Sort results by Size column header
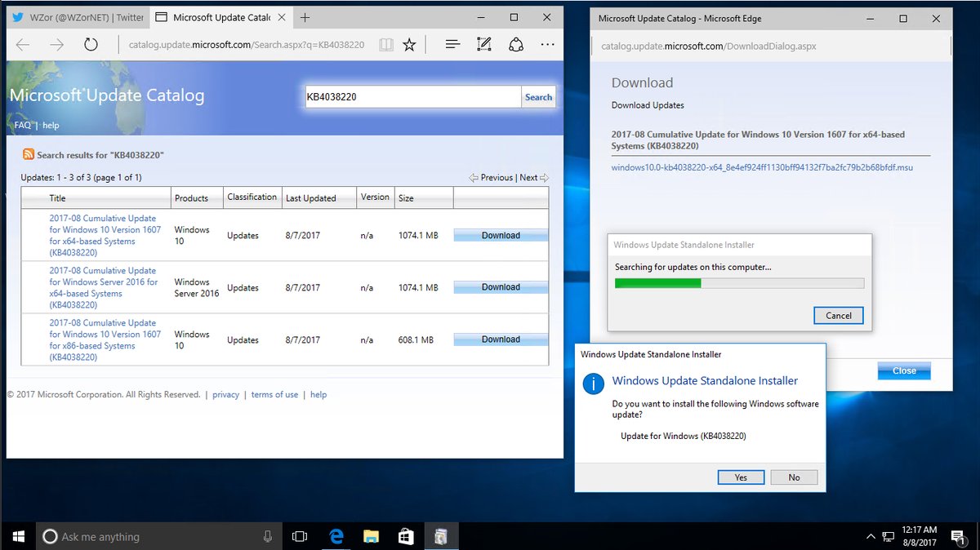This screenshot has width=980, height=550. pyautogui.click(x=406, y=198)
